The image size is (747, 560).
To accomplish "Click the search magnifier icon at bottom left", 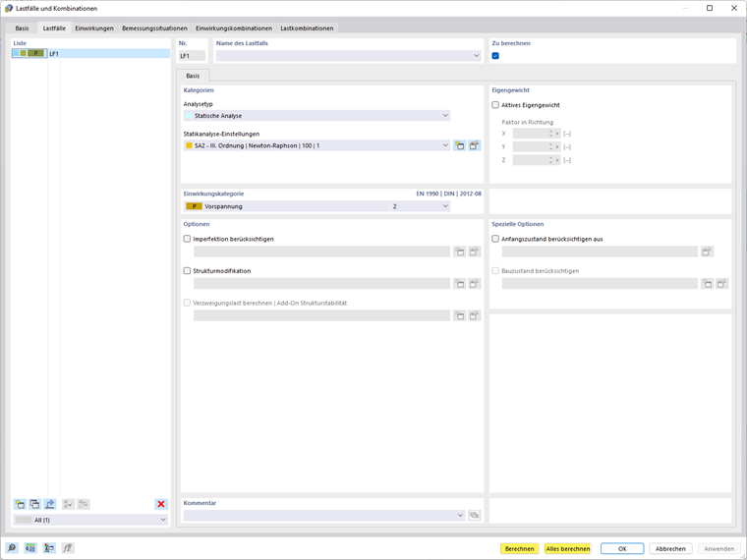I will [12, 548].
